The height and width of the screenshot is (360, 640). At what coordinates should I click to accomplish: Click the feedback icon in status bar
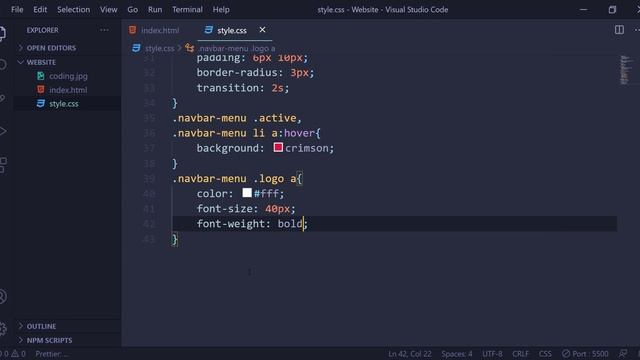click(x=623, y=354)
